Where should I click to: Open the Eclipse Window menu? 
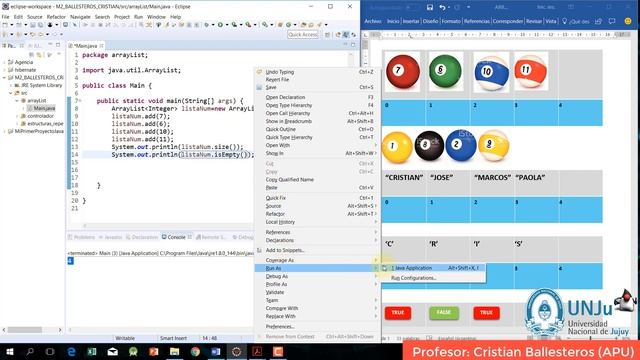(156, 17)
